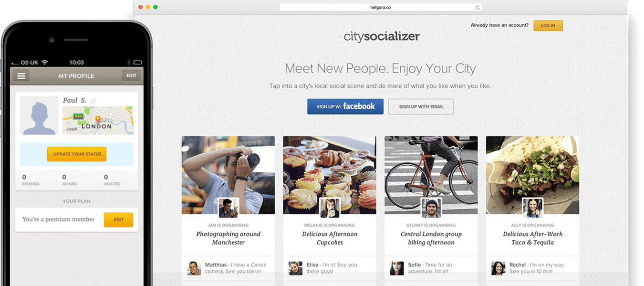
Task: Click Stuart's organiser avatar on the biking card
Action: (x=431, y=208)
